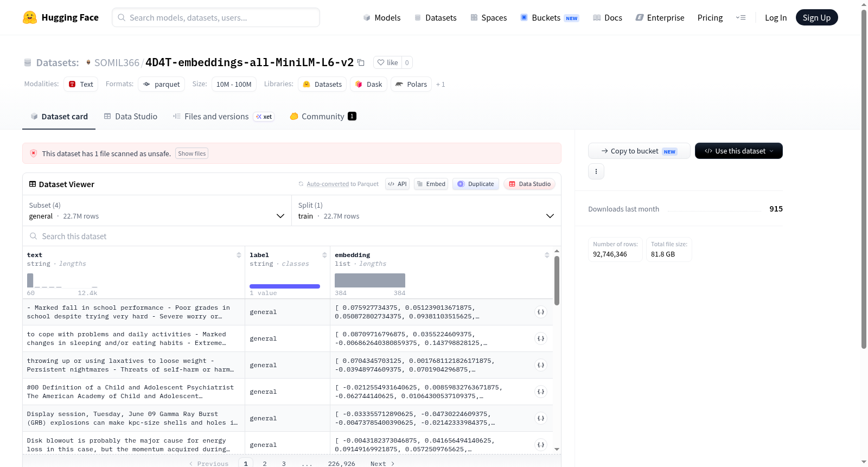This screenshot has width=868, height=467.
Task: Open the Pricing page
Action: point(710,17)
